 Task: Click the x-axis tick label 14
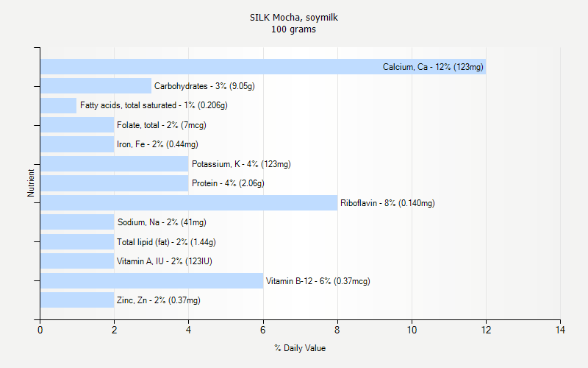[560, 330]
